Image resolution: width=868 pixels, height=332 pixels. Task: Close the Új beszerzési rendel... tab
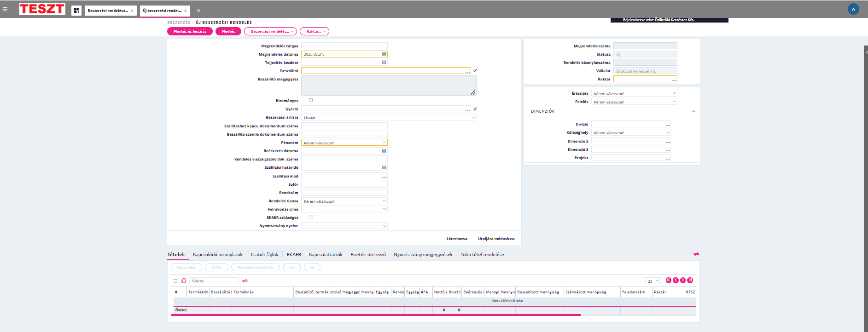(x=186, y=11)
